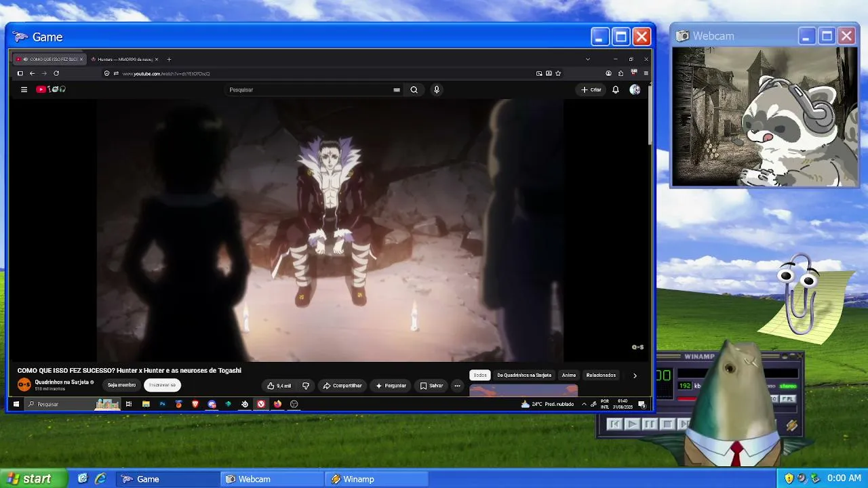The height and width of the screenshot is (488, 868).
Task: Click the recommended video thumbnail under chips
Action: (524, 390)
